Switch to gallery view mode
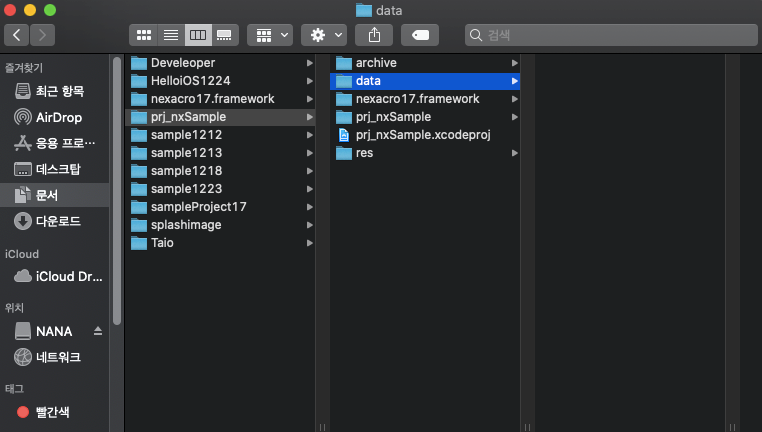Screen dimensions: 762x432 click(224, 35)
